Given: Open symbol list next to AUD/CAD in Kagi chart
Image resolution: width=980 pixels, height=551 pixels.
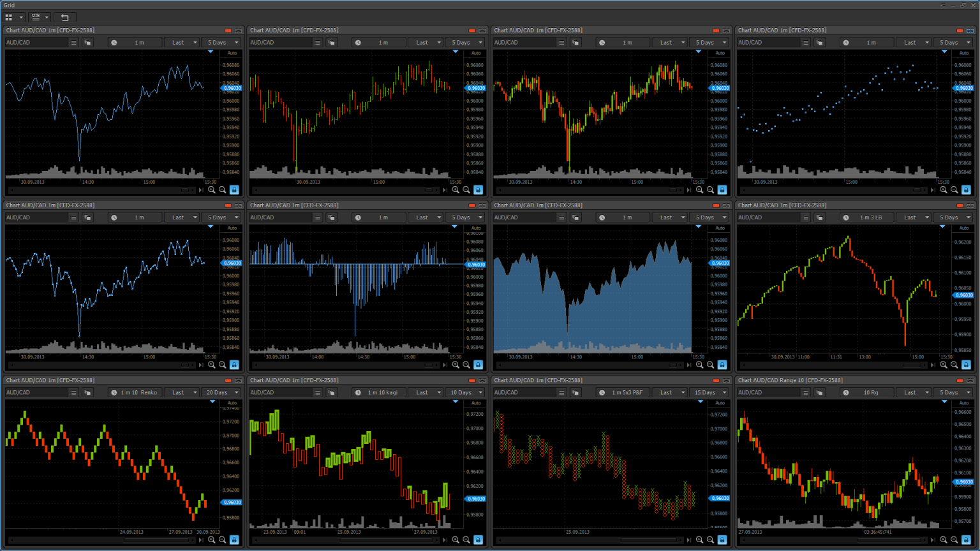Looking at the screenshot, I should pyautogui.click(x=318, y=392).
